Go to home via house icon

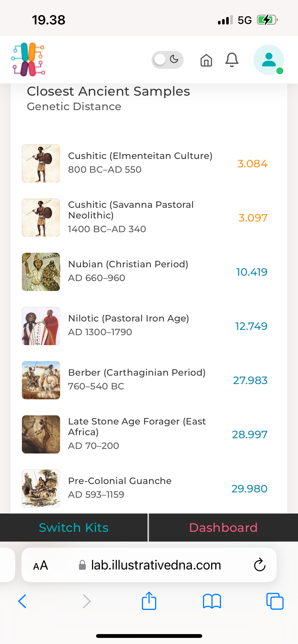click(x=206, y=60)
